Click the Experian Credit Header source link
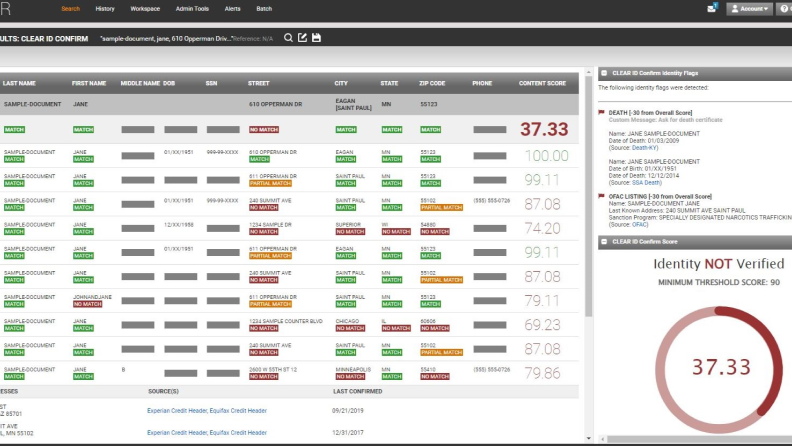The width and height of the screenshot is (792, 446). point(177,410)
